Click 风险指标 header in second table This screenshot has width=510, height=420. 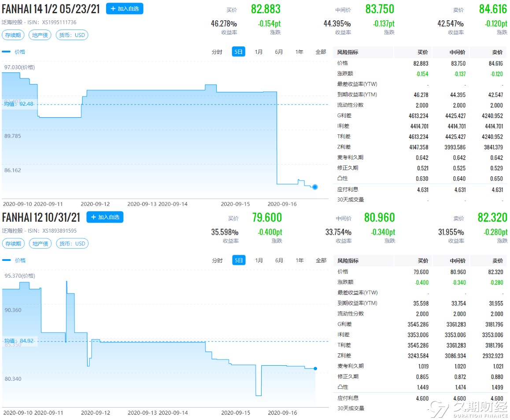pos(348,261)
